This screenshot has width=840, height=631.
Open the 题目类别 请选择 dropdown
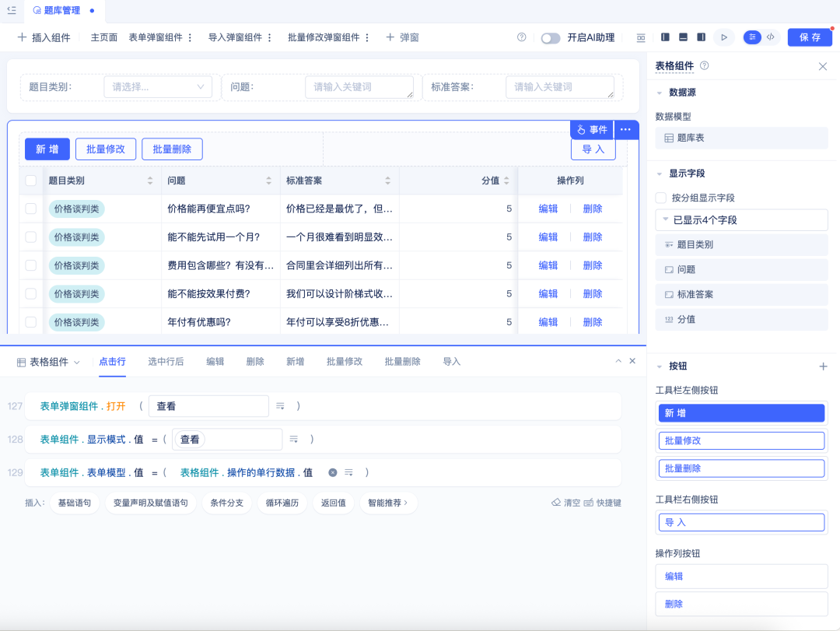[x=158, y=87]
